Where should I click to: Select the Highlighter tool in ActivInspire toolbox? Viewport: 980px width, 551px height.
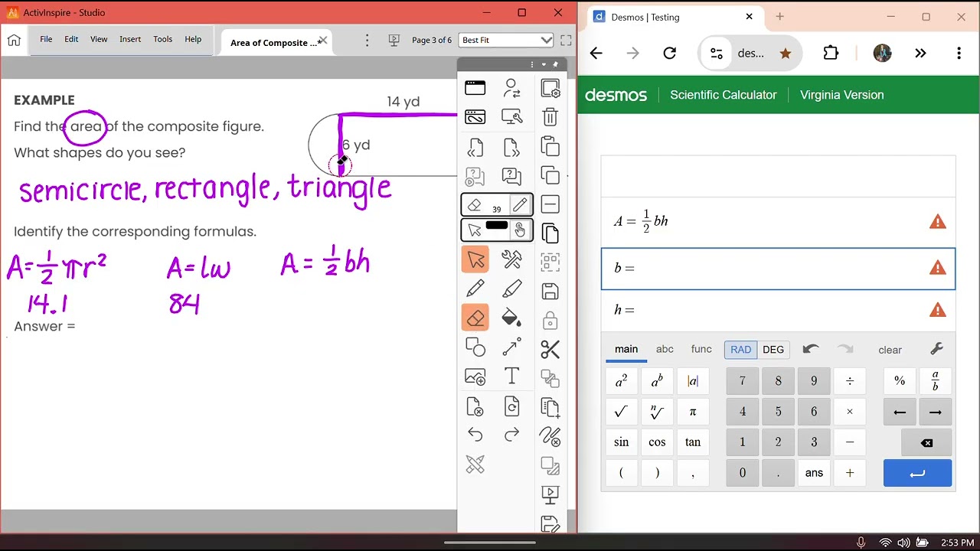coord(512,289)
